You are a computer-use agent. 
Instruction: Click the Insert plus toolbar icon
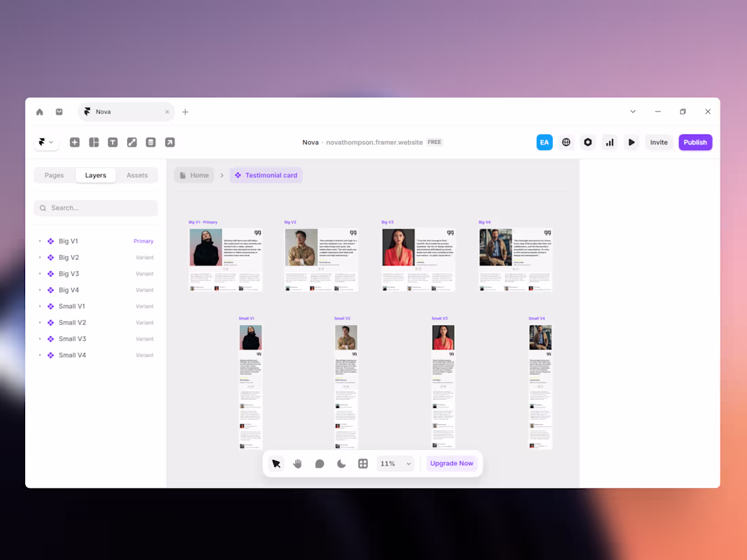[x=75, y=142]
